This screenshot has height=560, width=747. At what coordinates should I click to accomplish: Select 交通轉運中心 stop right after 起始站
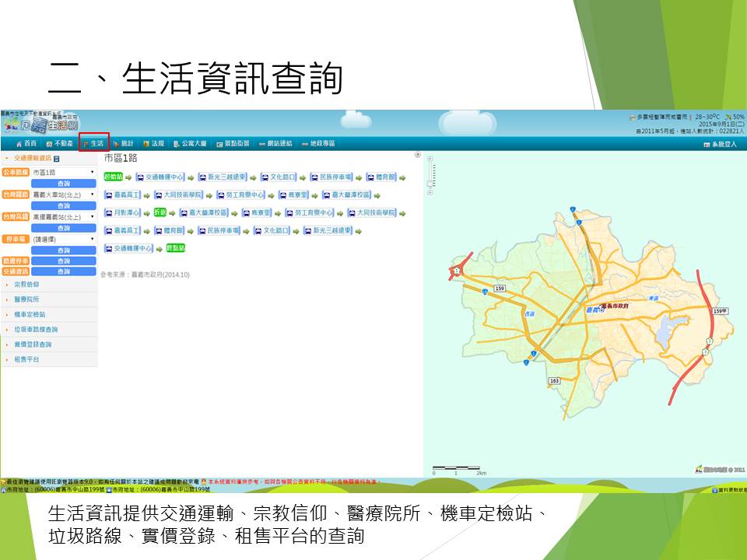(160, 177)
